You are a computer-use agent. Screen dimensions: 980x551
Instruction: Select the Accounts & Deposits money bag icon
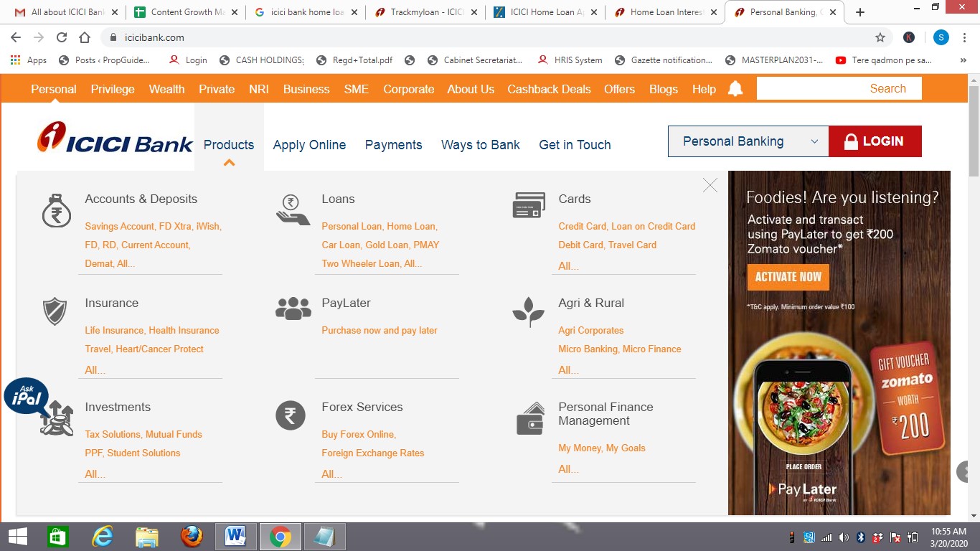pos(56,209)
